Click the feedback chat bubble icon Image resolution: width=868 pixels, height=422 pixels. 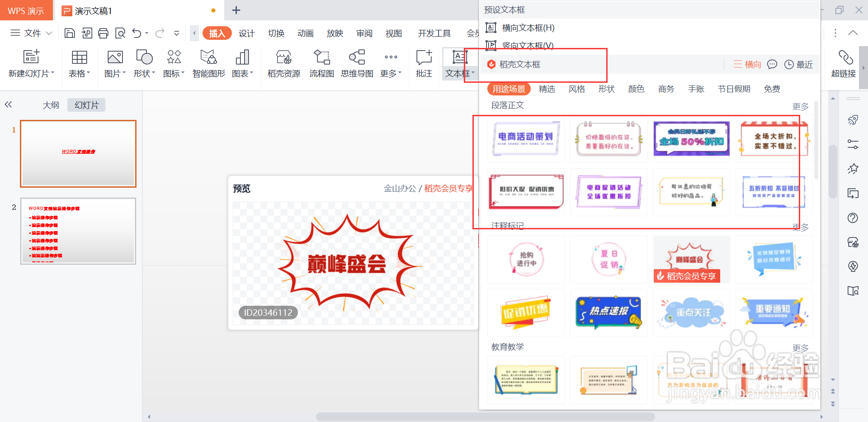pyautogui.click(x=772, y=64)
